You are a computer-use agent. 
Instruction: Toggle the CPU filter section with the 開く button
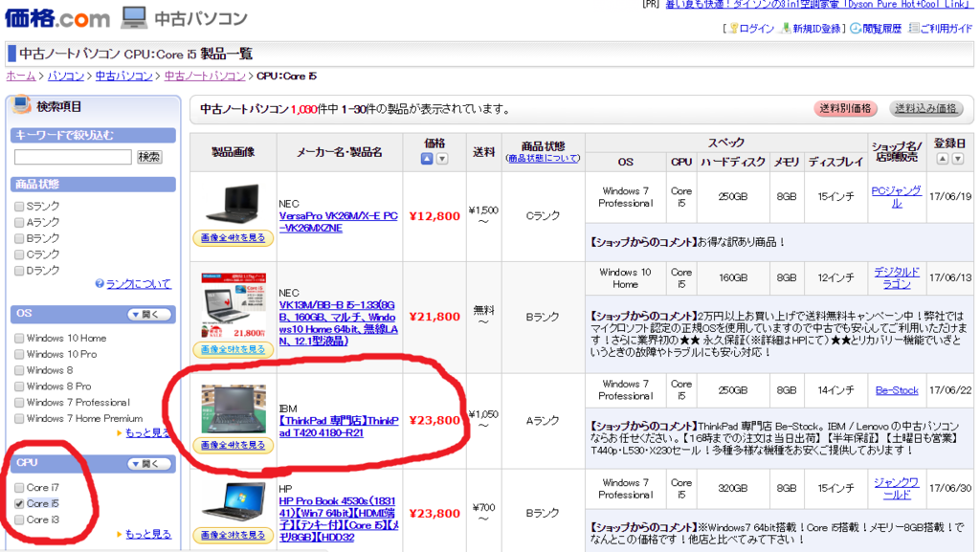pos(148,464)
